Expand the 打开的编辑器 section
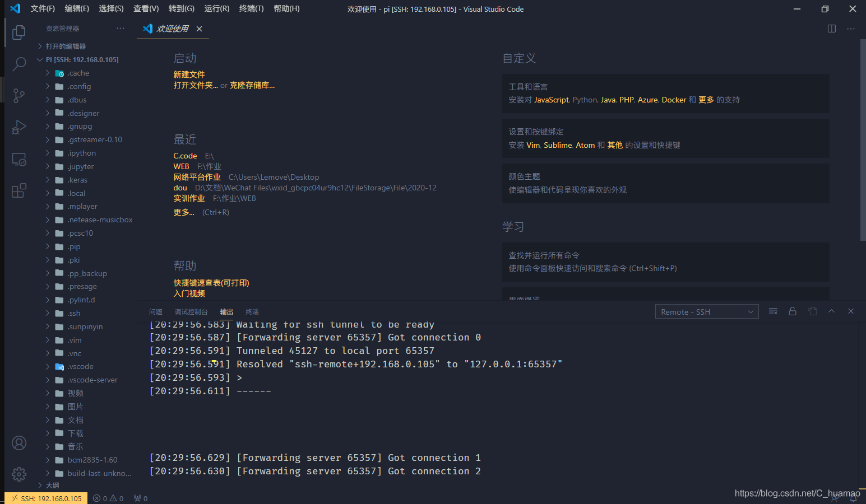This screenshot has width=866, height=504. (66, 46)
